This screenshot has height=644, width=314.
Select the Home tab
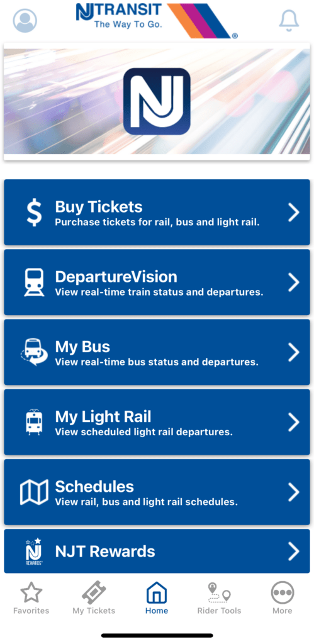[157, 597]
